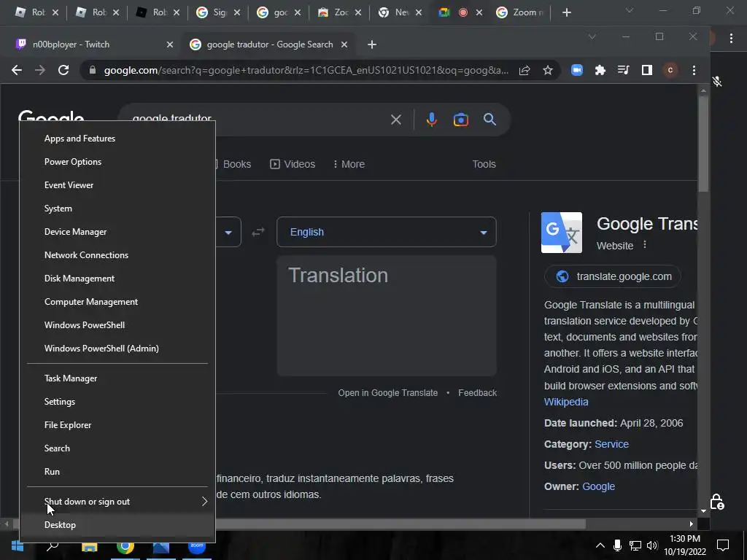This screenshot has height=560, width=747.
Task: Open the More search filters menu
Action: [x=349, y=164]
